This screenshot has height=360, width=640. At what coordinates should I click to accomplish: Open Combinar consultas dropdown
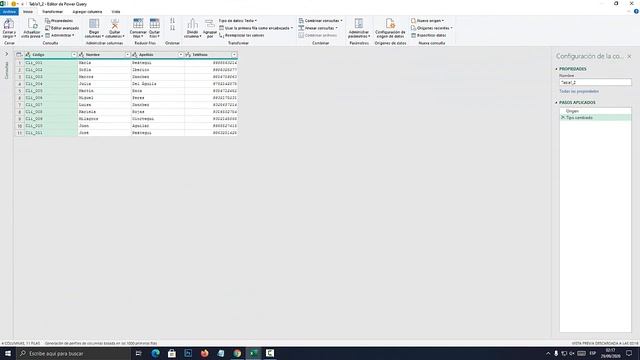click(x=321, y=20)
